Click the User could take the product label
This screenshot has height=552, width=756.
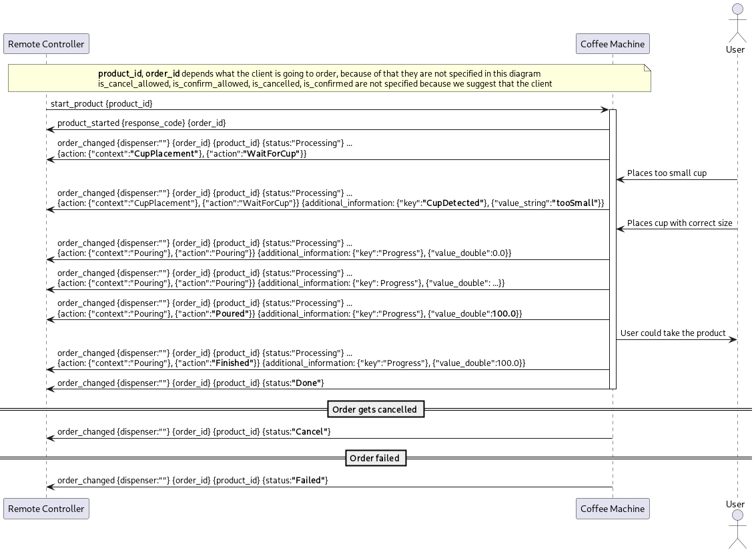coord(673,333)
